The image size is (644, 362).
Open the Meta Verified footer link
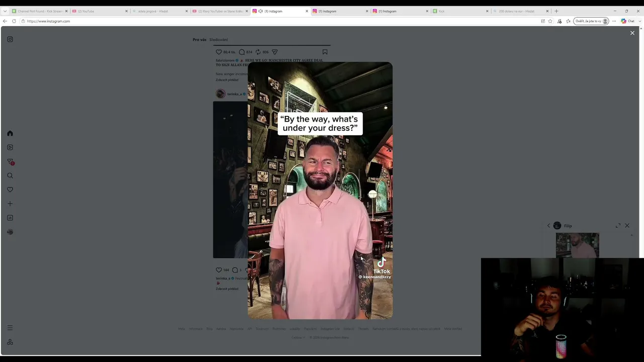click(x=453, y=329)
